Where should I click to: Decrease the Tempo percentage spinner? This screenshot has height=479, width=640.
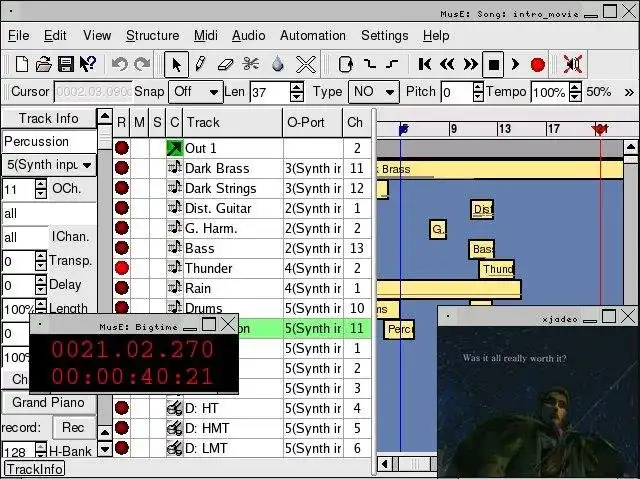575,97
